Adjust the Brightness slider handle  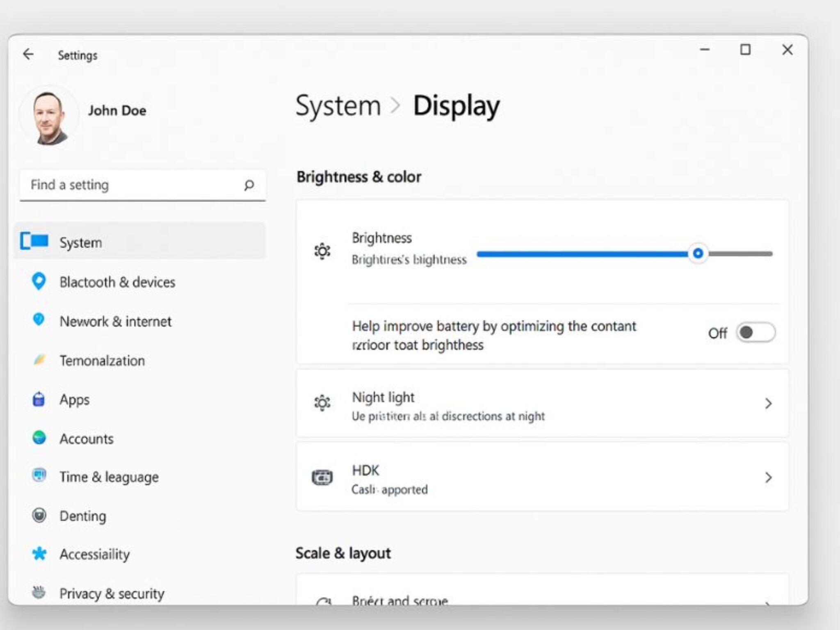698,253
